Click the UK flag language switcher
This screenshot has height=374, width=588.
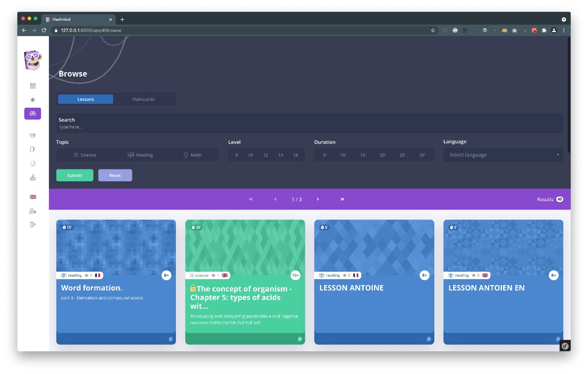(33, 196)
